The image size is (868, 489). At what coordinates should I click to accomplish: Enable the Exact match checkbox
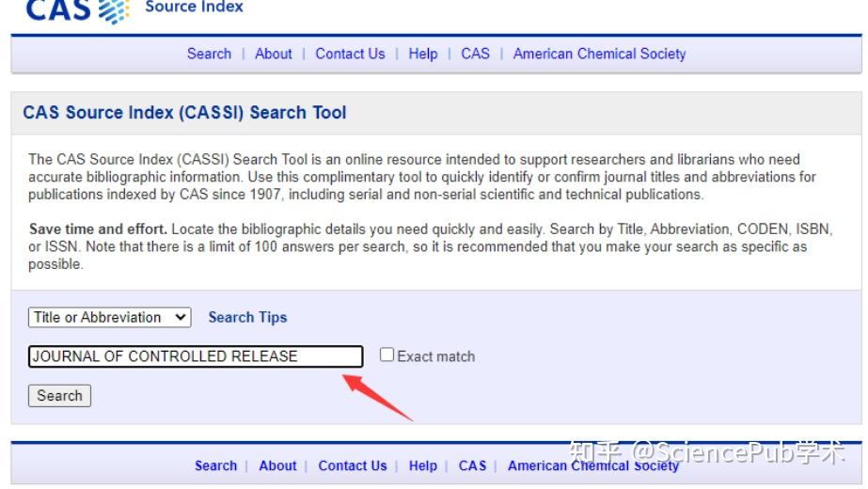[387, 355]
